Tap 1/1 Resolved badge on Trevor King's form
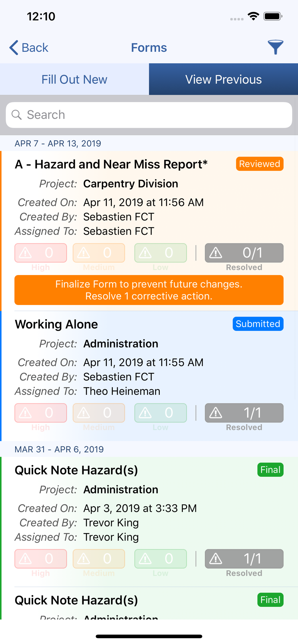This screenshot has height=644, width=298. (244, 559)
